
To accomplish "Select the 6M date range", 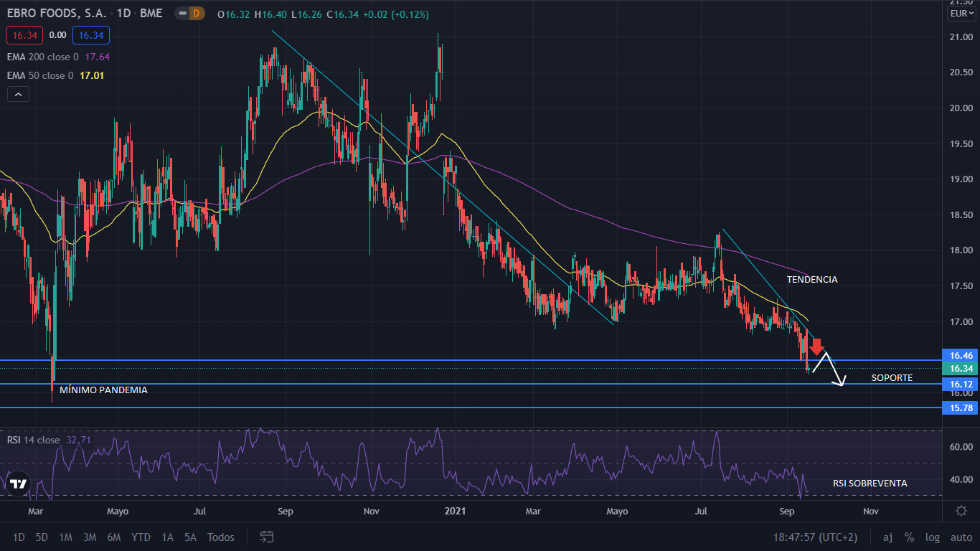I will click(113, 537).
